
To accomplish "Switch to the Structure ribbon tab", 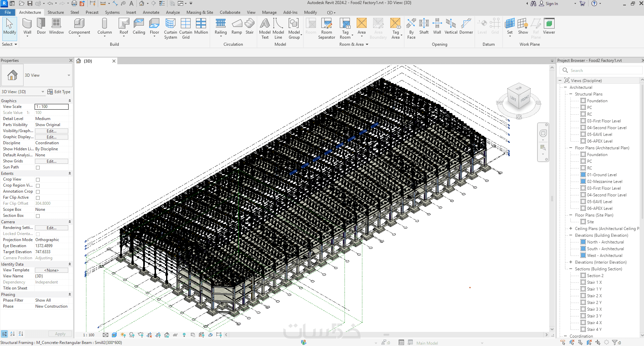I will pyautogui.click(x=56, y=12).
